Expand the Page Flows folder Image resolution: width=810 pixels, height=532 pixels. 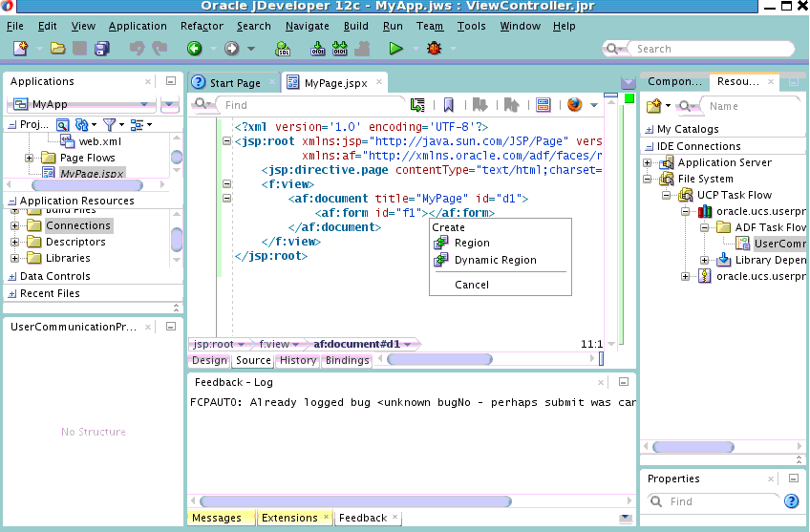[30, 158]
